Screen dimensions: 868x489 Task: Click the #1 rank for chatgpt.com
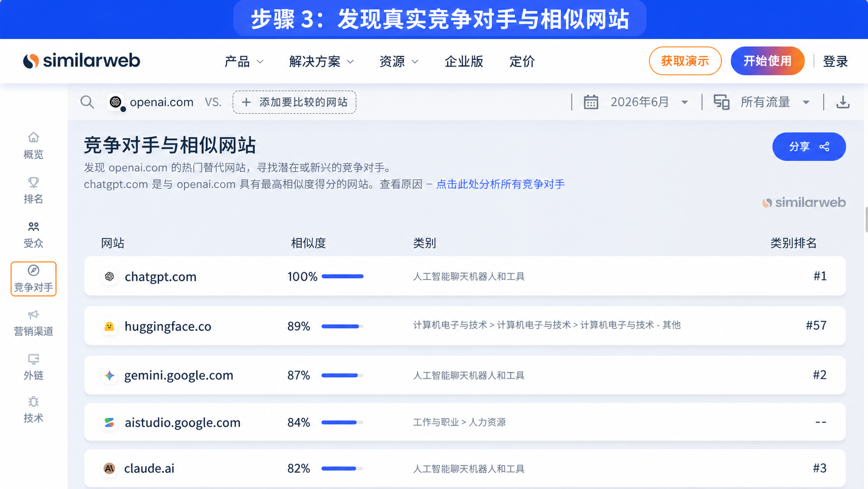(x=820, y=276)
